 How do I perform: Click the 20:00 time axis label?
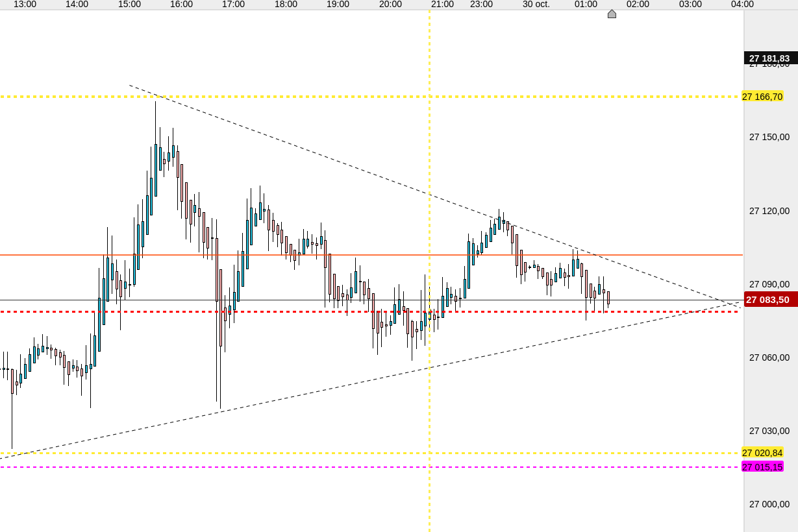390,4
